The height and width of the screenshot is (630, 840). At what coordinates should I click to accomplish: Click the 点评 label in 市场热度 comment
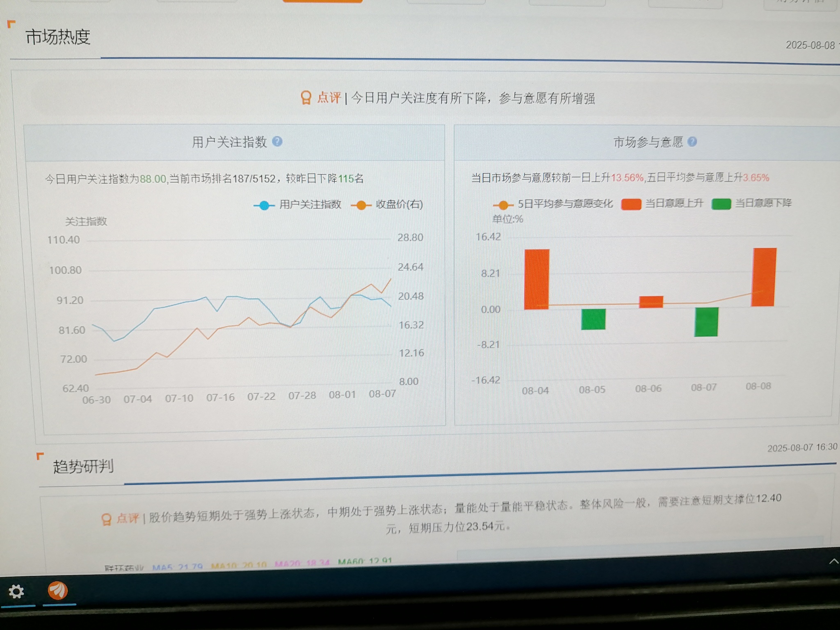point(329,98)
